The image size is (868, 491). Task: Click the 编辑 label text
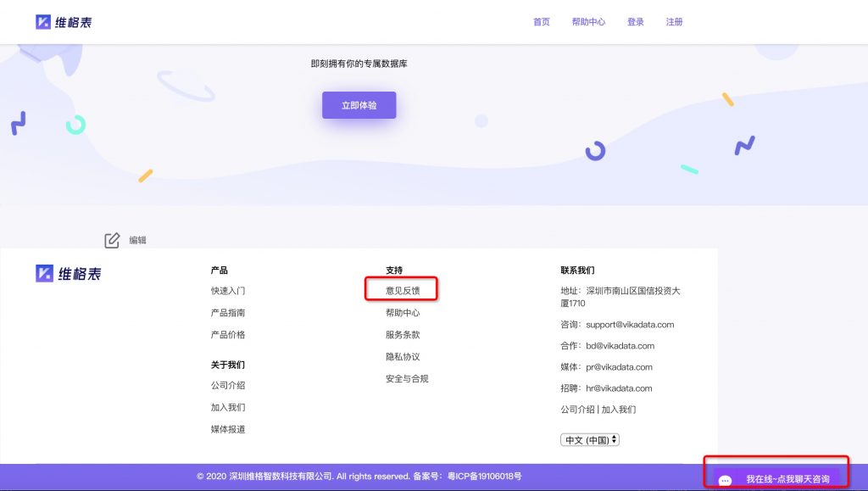pyautogui.click(x=138, y=240)
